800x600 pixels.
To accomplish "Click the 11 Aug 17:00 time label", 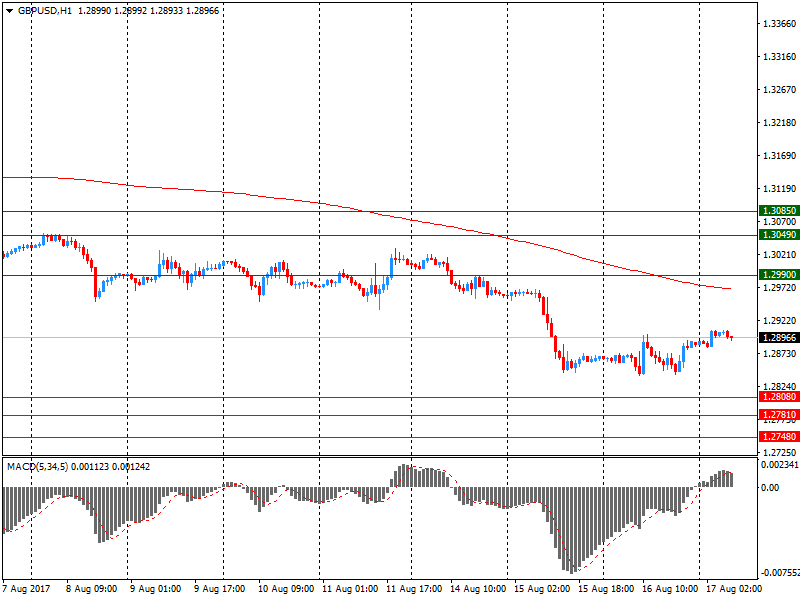I will pyautogui.click(x=414, y=589).
